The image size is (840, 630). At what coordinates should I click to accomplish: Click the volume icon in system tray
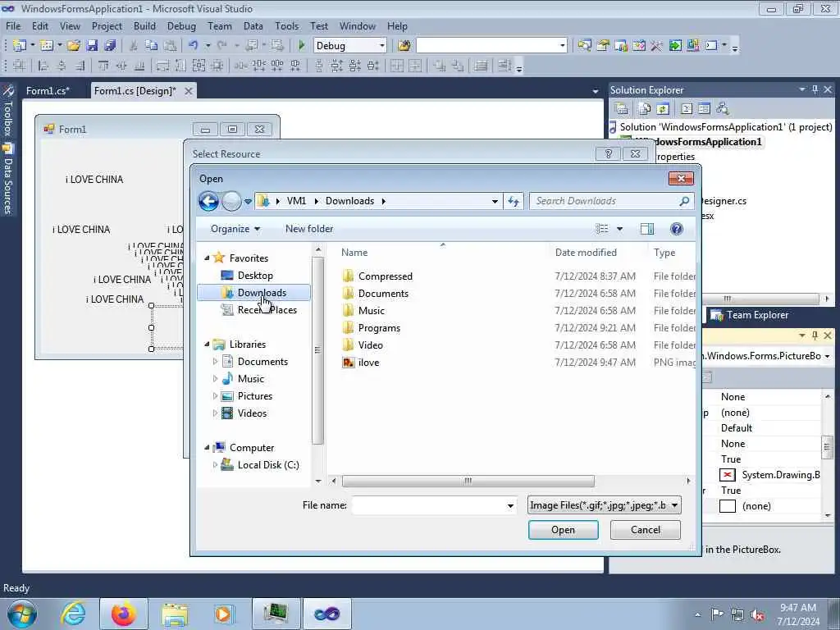click(757, 614)
